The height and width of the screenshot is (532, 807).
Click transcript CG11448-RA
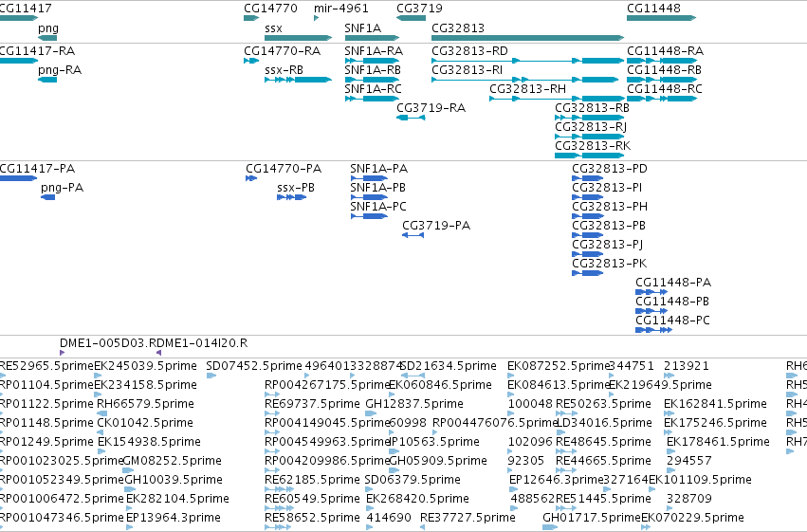coord(661,61)
